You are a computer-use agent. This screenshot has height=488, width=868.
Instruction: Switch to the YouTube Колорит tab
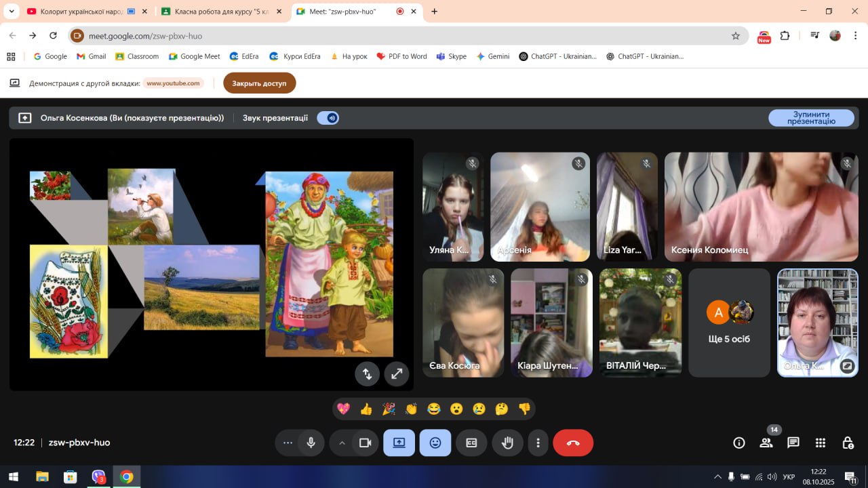[81, 12]
